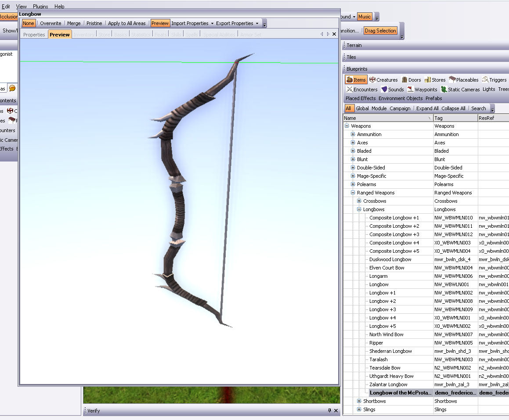Collapse the Longbows tree node
Image resolution: width=509 pixels, height=420 pixels.
point(359,209)
